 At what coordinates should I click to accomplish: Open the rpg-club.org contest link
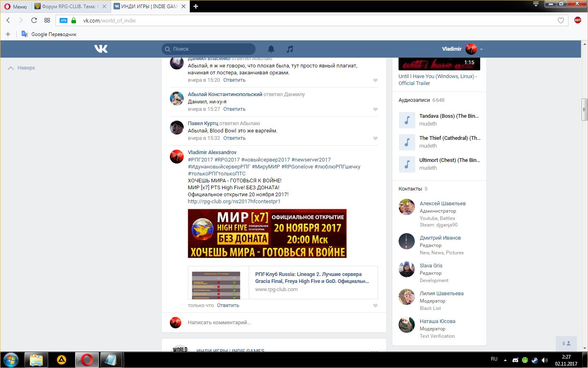[x=234, y=202]
